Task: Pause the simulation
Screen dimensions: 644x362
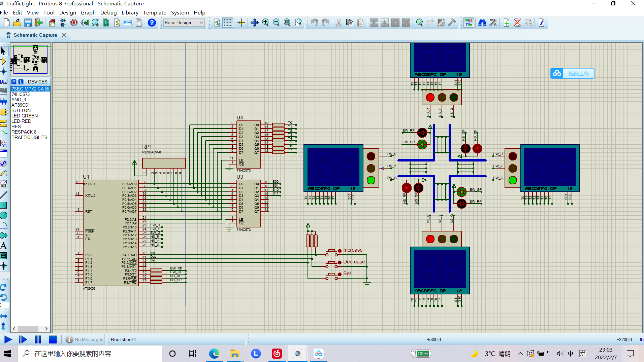Action: click(38, 339)
